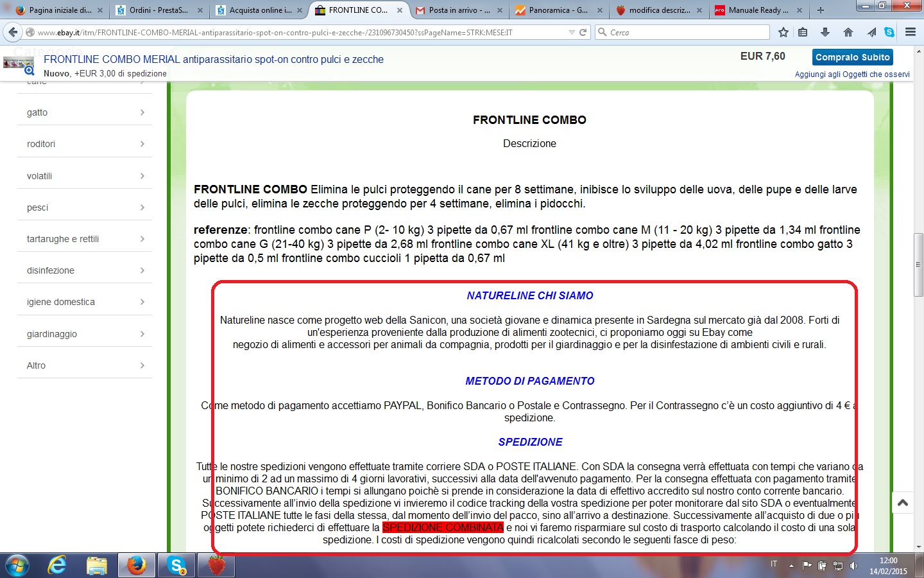Screen dimensions: 924x578
Task: Close the 'Manuale Ready...' tab
Action: click(x=800, y=10)
